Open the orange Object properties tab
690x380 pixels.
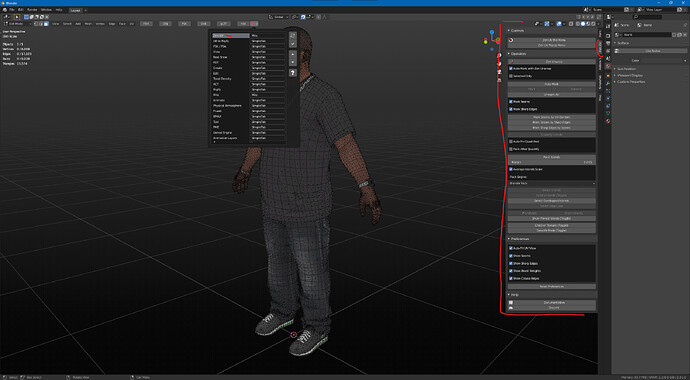[x=608, y=76]
